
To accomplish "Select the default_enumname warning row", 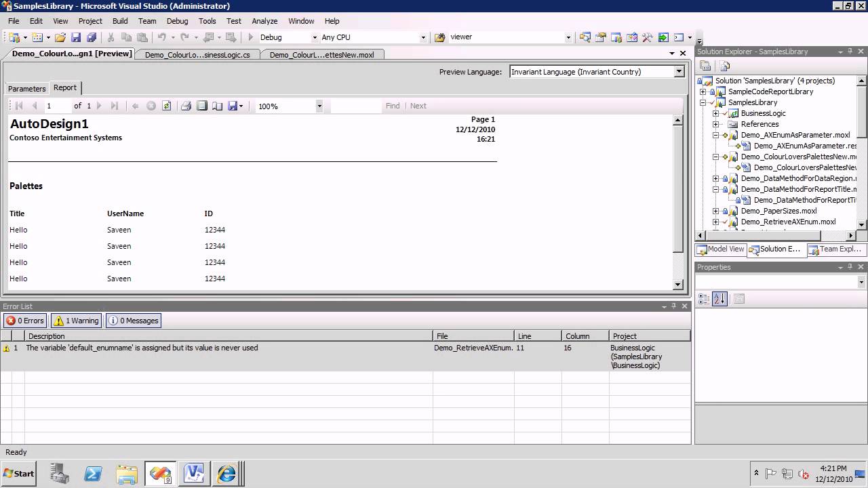I will 345,357.
